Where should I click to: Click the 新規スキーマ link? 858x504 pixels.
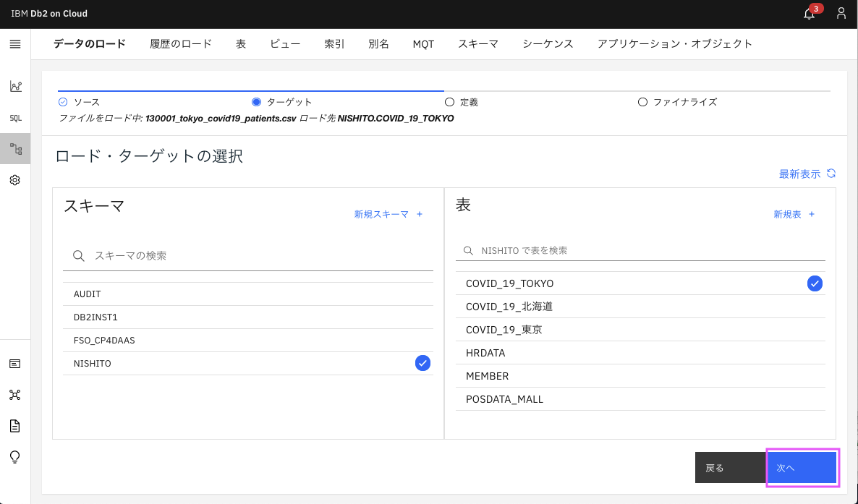(381, 214)
